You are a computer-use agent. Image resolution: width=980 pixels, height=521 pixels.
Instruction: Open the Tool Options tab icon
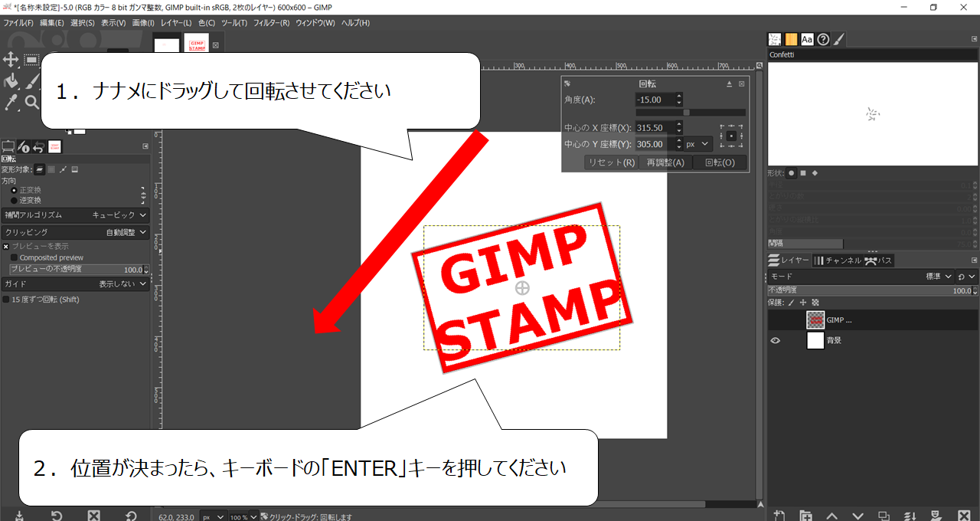(x=8, y=146)
